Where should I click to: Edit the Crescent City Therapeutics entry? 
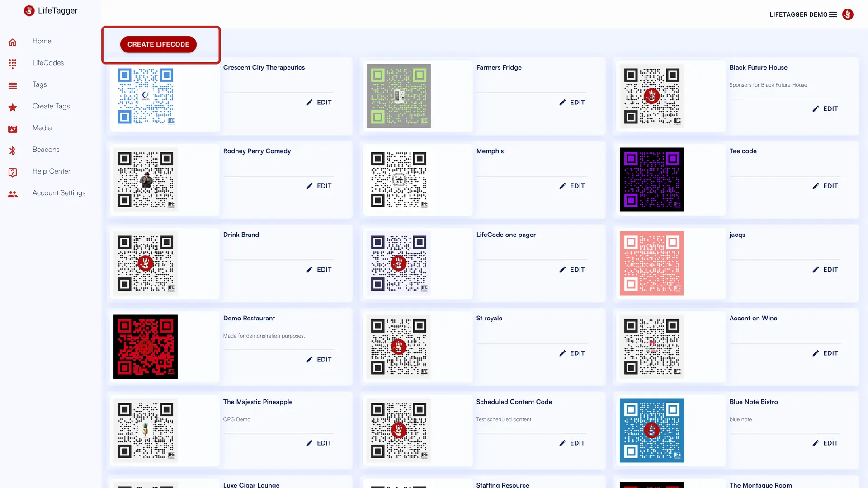click(319, 102)
